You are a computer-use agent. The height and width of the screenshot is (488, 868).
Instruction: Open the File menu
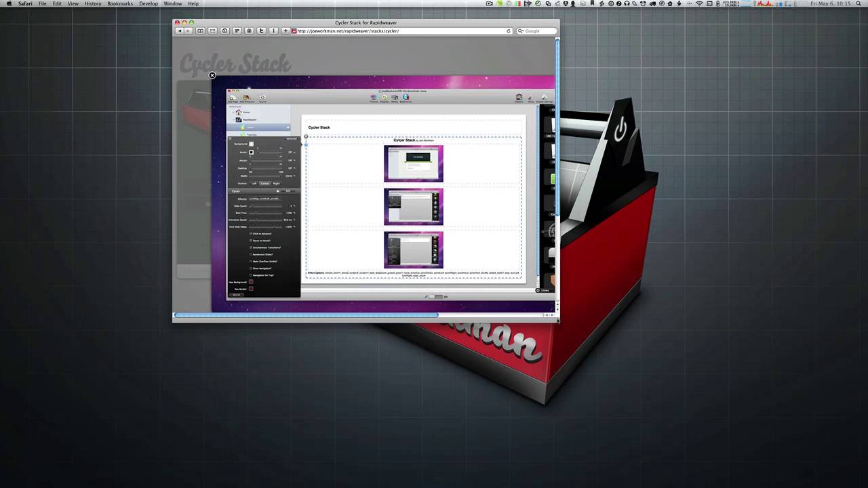[43, 4]
